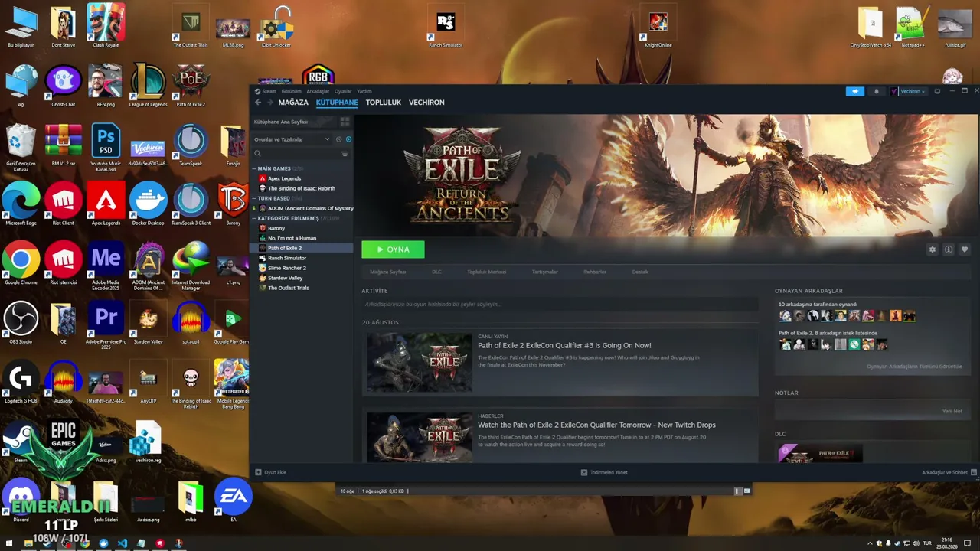Open Docker Desktop desktop shortcut
The width and height of the screenshot is (980, 551).
pos(148,204)
